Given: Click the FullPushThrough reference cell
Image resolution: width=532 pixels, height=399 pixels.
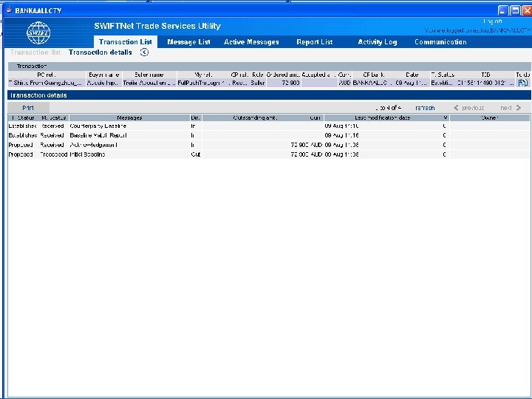Looking at the screenshot, I should [x=203, y=83].
